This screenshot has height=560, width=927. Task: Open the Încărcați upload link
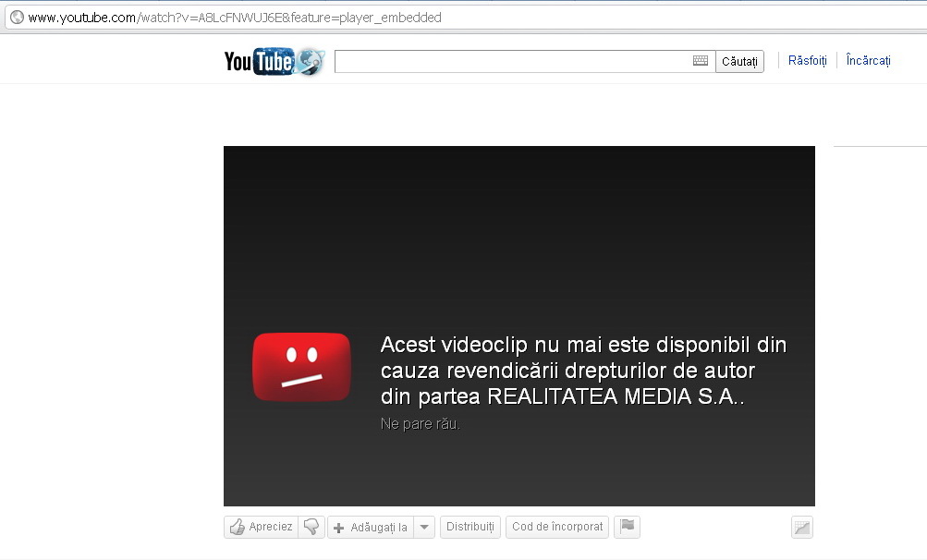click(x=868, y=61)
